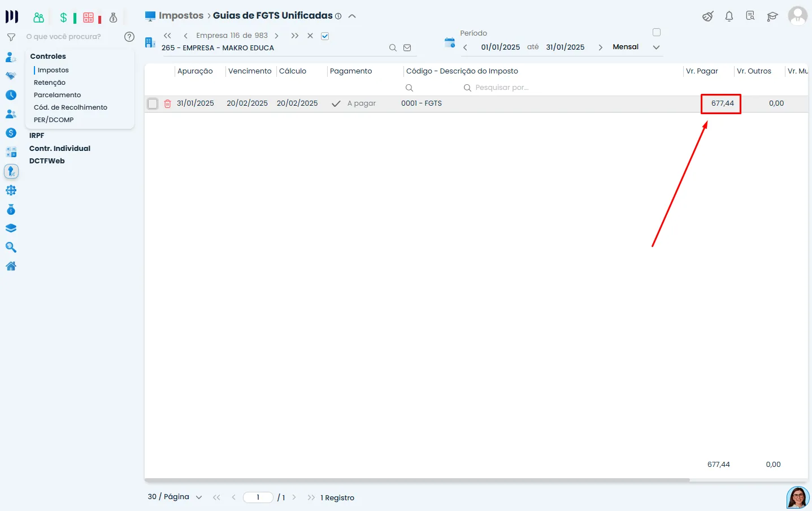Click the envelope icon beside company name
Viewport: 812px width, 511px height.
407,48
